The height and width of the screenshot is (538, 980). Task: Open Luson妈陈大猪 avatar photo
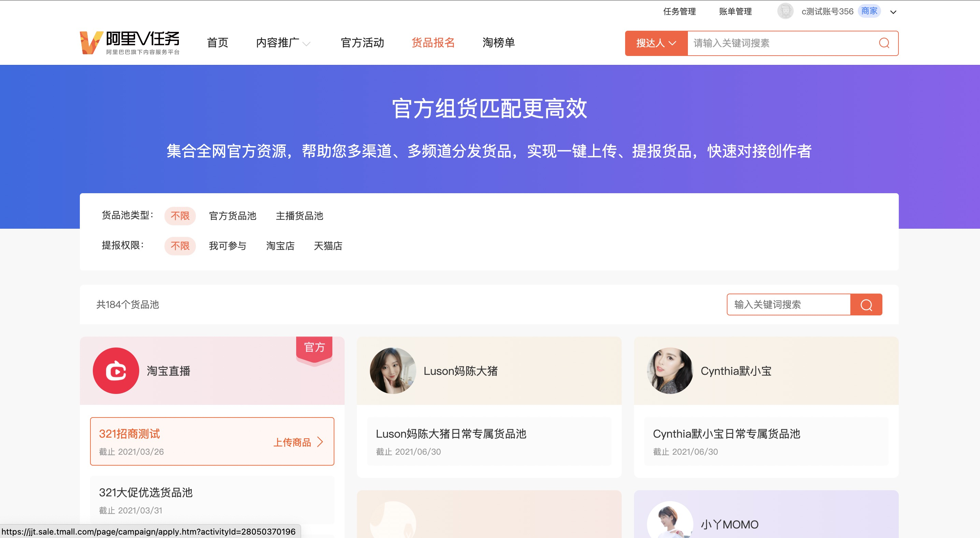tap(393, 371)
